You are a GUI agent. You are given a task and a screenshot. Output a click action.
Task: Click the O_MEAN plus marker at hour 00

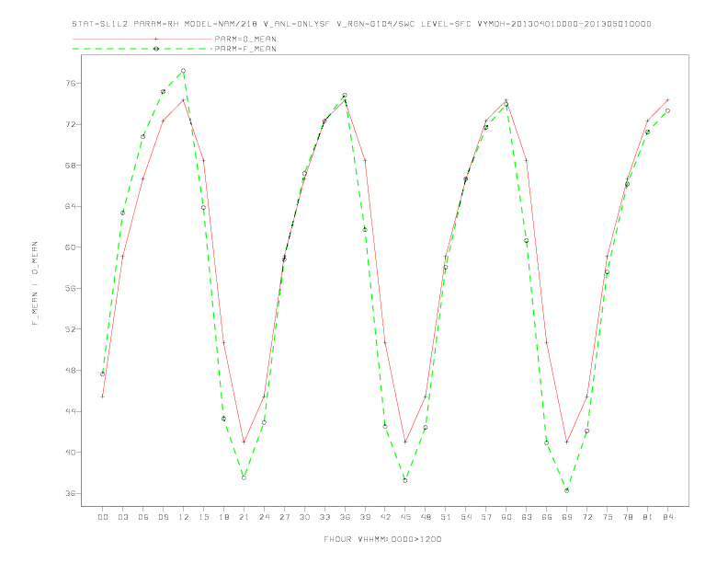tap(103, 396)
